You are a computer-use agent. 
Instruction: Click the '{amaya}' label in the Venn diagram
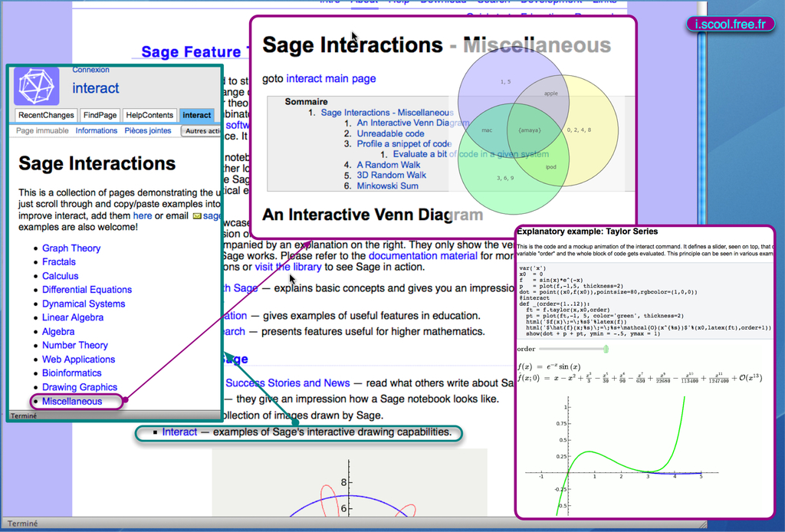click(x=529, y=130)
